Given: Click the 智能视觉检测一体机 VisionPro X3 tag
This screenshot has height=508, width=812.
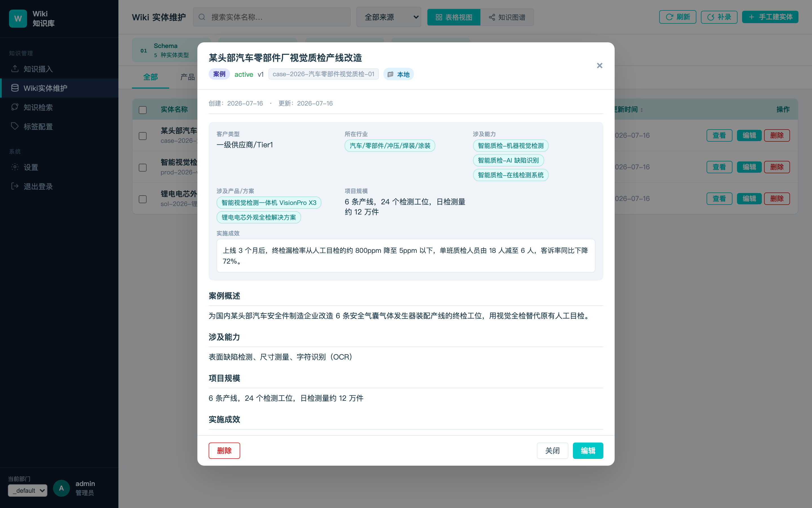Looking at the screenshot, I should click(269, 203).
